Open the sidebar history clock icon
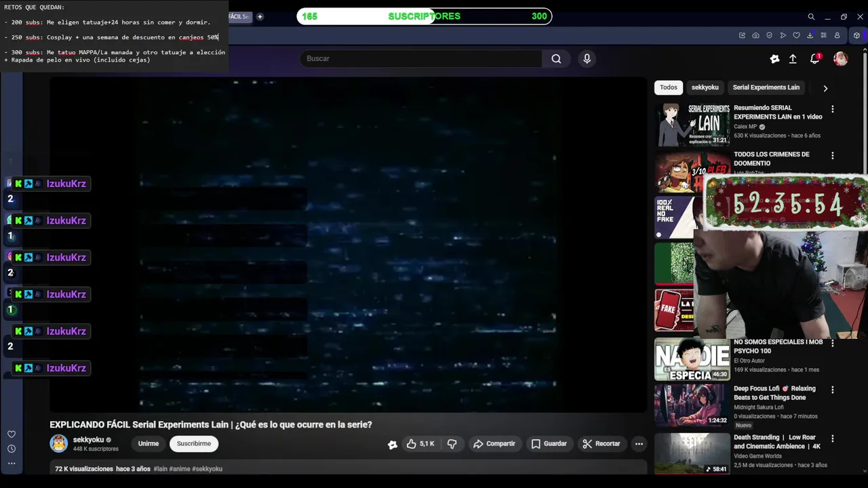Viewport: 868px width, 488px height. 12,449
